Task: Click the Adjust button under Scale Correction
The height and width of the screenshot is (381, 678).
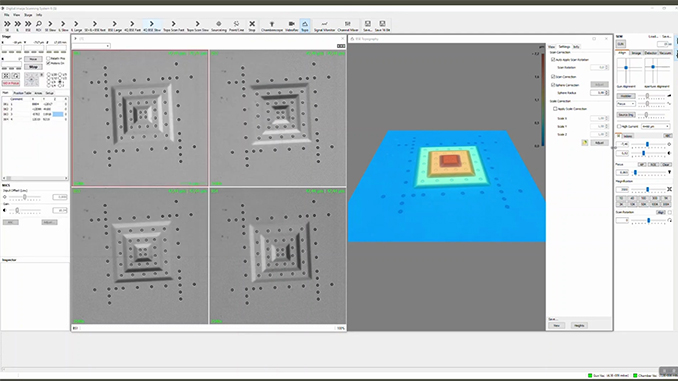Action: (599, 143)
